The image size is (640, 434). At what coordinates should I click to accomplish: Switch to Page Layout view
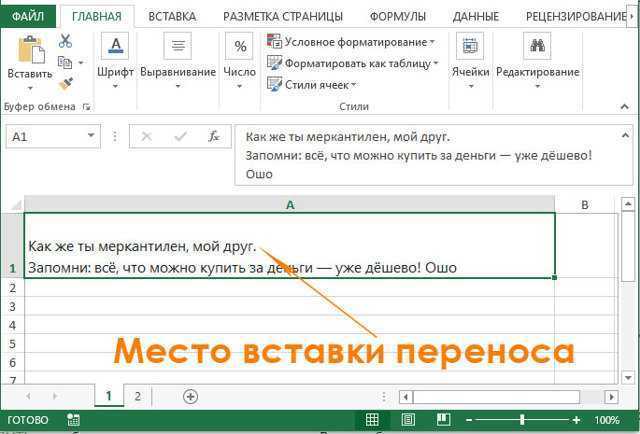coord(407,420)
